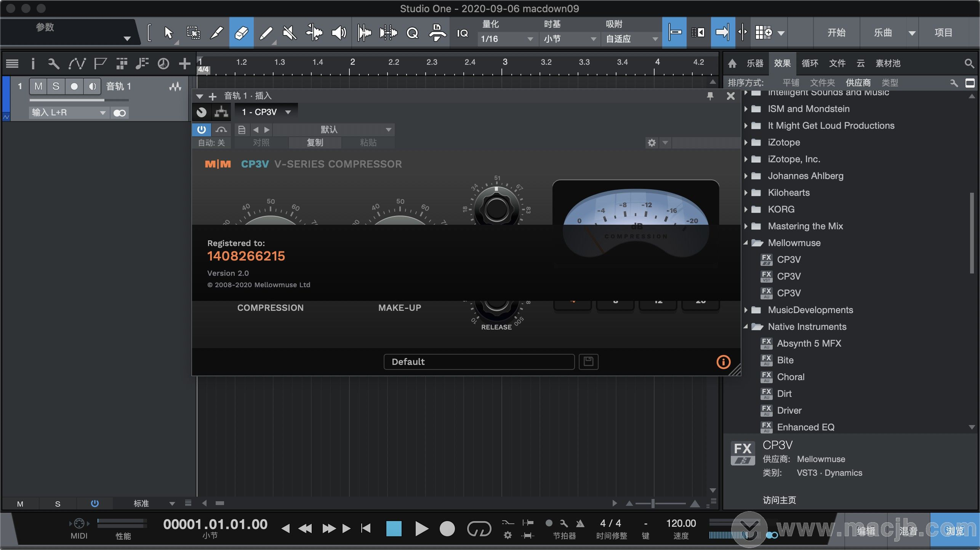Search the browser with magnifier icon
980x550 pixels.
pos(969,63)
